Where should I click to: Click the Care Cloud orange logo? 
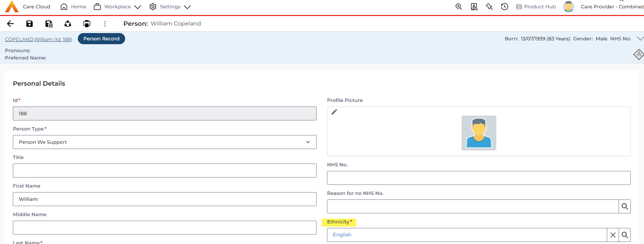tap(12, 7)
